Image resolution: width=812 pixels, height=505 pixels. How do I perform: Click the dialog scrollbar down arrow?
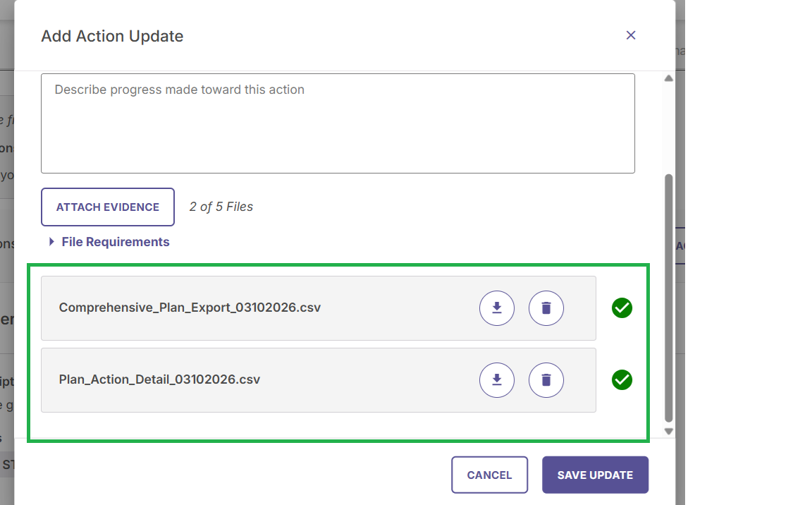click(x=668, y=432)
